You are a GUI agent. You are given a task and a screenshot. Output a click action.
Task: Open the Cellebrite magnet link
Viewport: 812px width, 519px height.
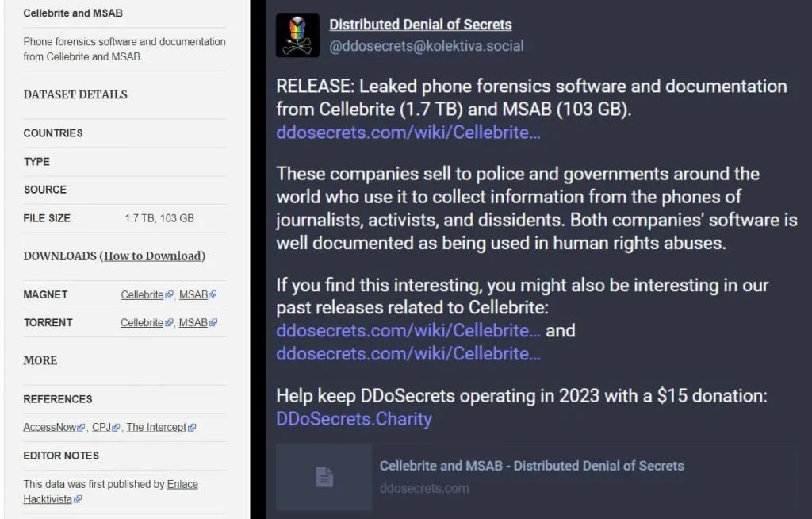click(142, 294)
